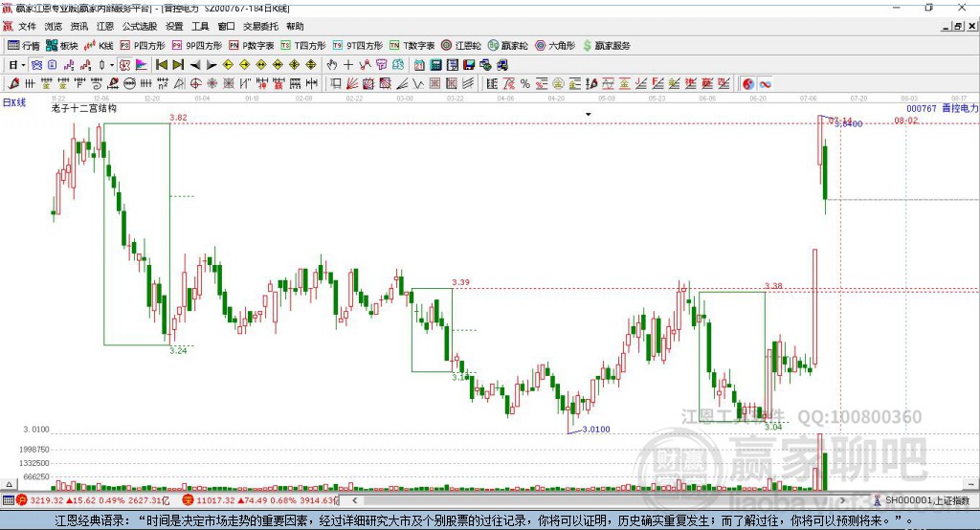Select the pencil drawing tool icon
980x530 pixels.
(x=13, y=84)
